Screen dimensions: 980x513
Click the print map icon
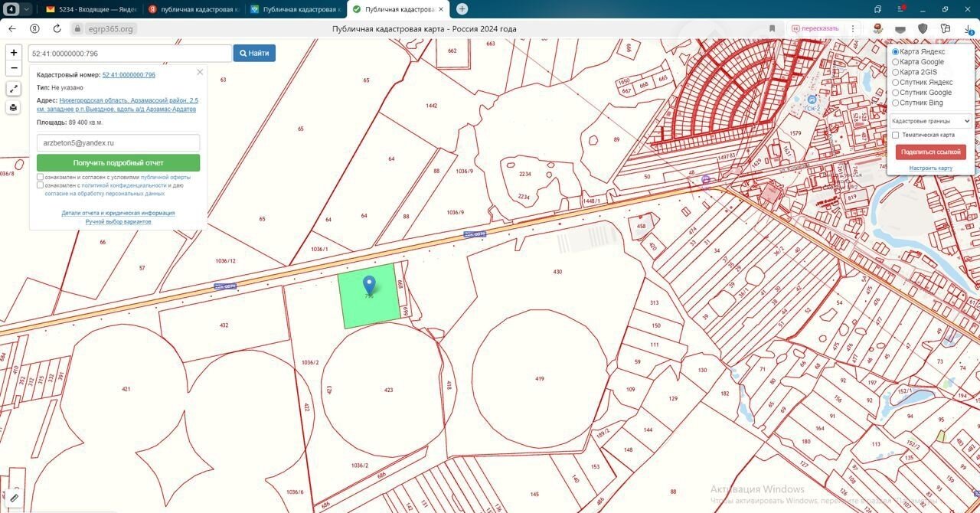pyautogui.click(x=14, y=108)
